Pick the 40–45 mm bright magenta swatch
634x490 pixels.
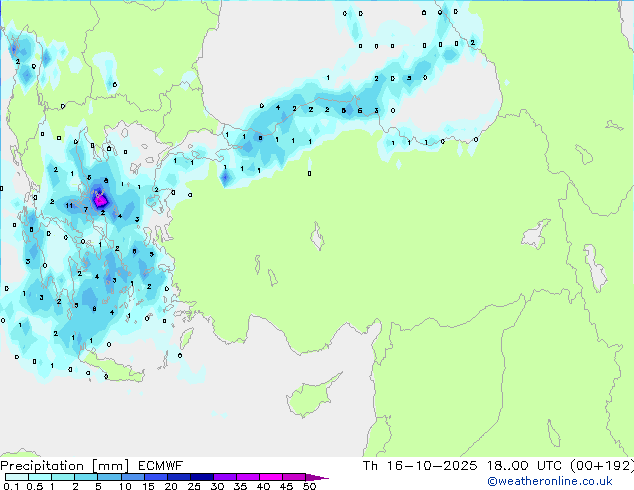pos(271,477)
